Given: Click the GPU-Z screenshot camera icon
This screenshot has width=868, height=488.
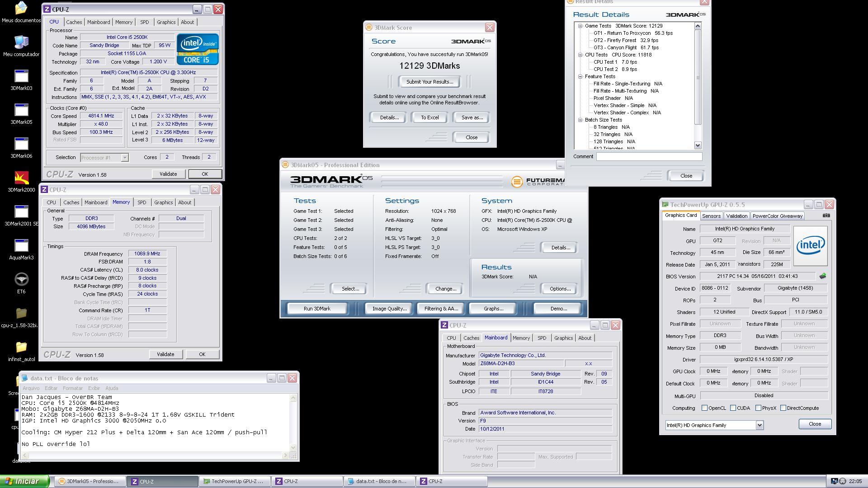Looking at the screenshot, I should 826,216.
